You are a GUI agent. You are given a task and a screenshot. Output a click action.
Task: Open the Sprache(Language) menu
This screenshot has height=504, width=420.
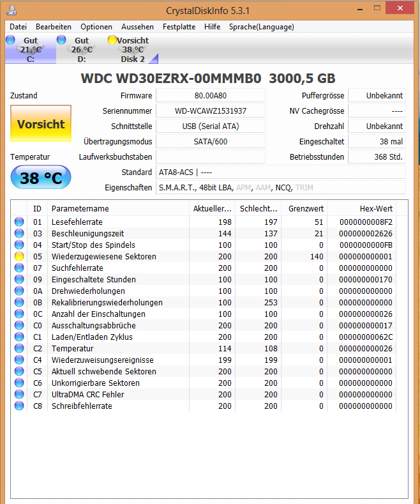(261, 27)
